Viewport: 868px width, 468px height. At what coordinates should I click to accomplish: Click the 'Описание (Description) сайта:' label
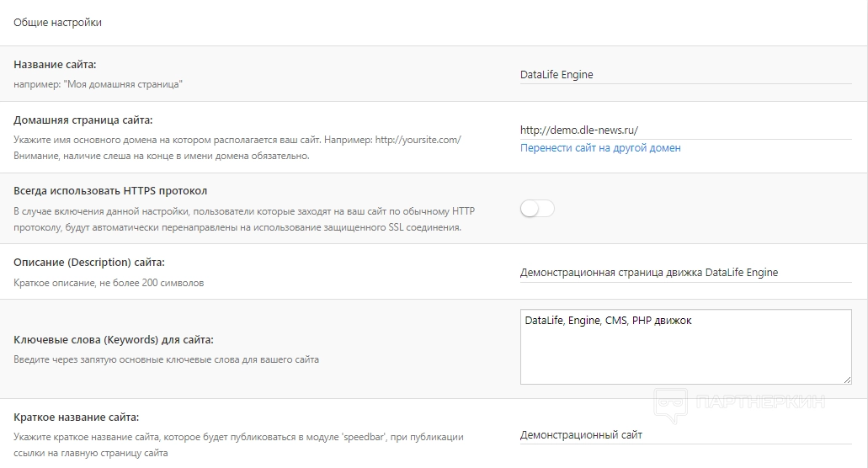click(89, 263)
